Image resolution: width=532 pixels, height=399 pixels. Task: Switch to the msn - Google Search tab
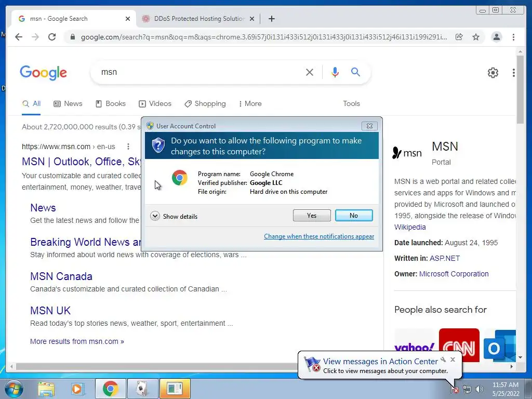coord(73,19)
